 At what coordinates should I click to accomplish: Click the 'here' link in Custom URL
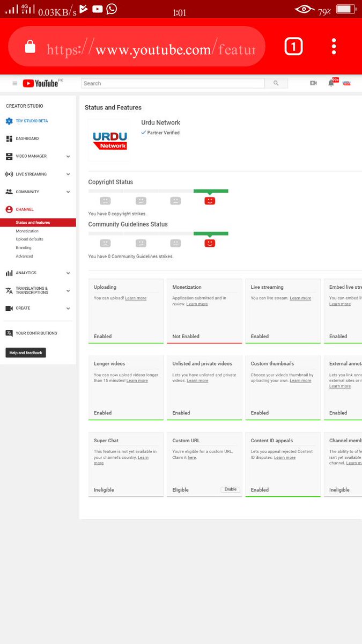click(191, 458)
